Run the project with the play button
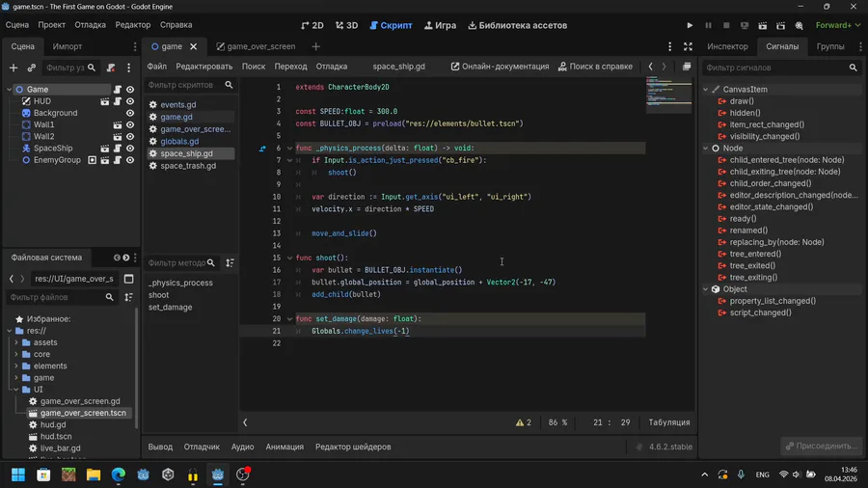The height and width of the screenshot is (488, 868). point(690,25)
